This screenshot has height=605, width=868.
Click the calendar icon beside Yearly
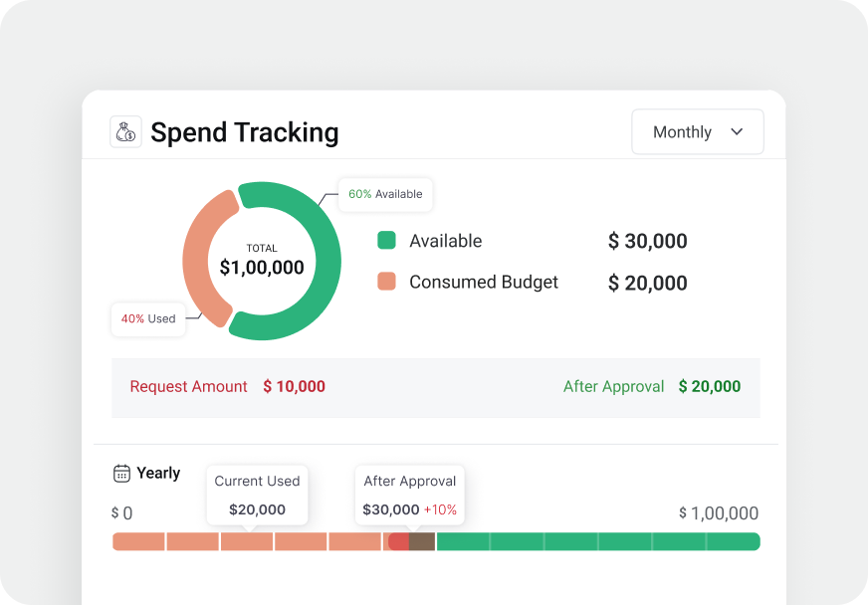(x=119, y=473)
